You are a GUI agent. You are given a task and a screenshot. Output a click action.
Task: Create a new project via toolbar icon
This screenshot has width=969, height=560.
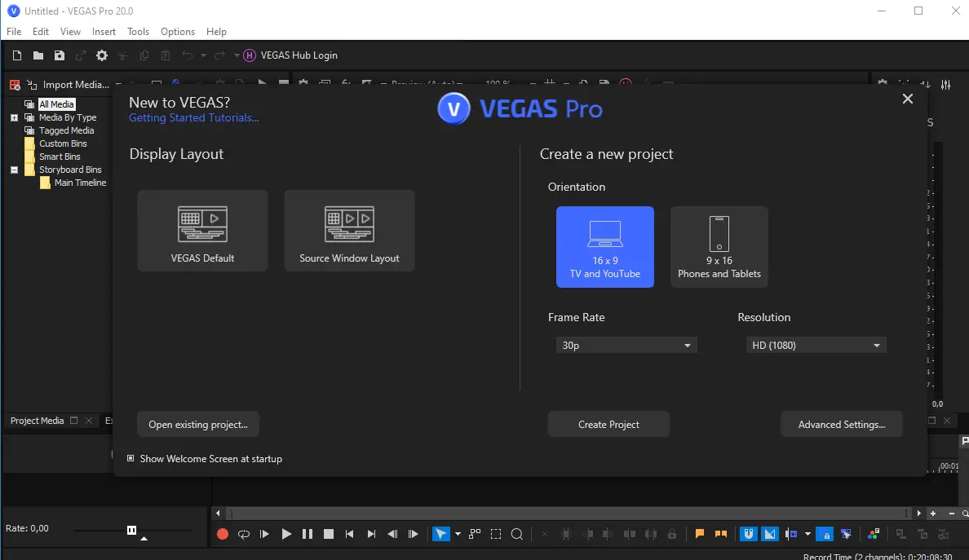[16, 55]
